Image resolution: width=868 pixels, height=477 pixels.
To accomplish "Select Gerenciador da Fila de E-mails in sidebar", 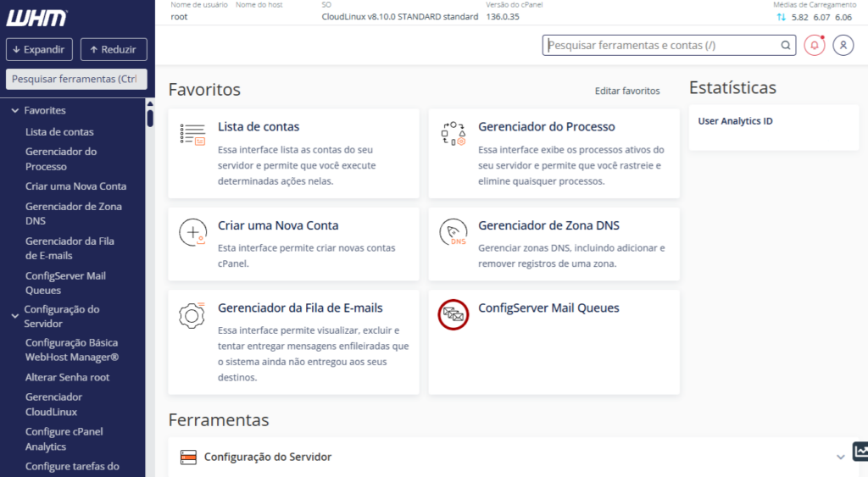I will pyautogui.click(x=70, y=248).
